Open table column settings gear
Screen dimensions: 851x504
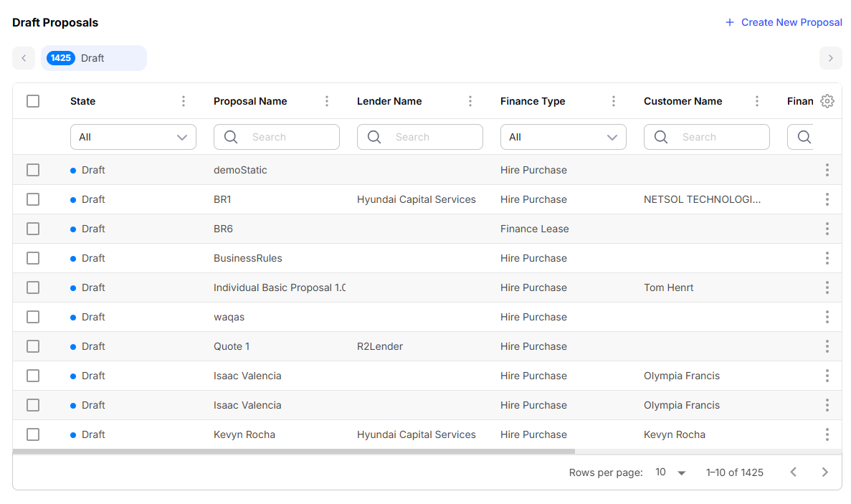tap(827, 101)
